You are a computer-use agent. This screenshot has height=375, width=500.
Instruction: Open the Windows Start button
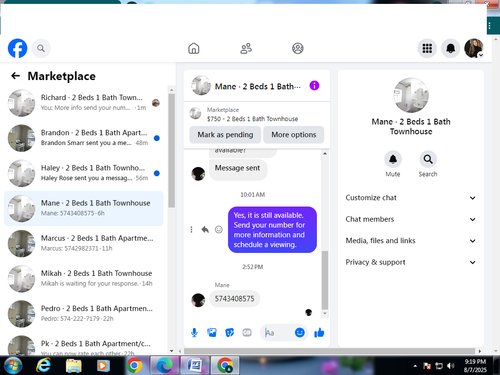pos(13,365)
